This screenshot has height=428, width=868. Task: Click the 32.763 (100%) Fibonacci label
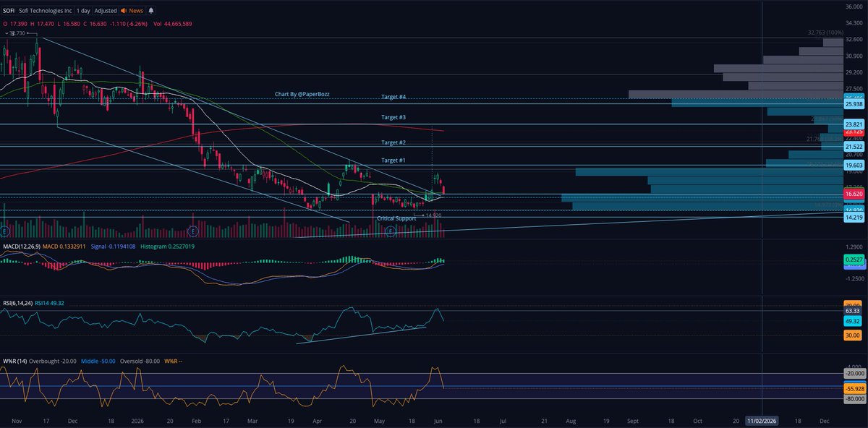(825, 33)
